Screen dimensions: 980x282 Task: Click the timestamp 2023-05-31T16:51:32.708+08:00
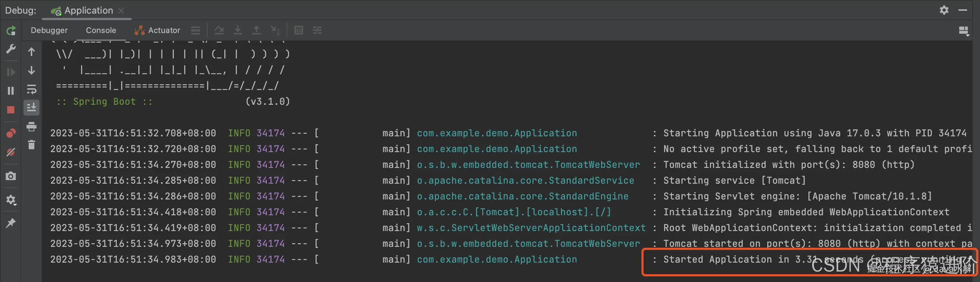tap(133, 133)
